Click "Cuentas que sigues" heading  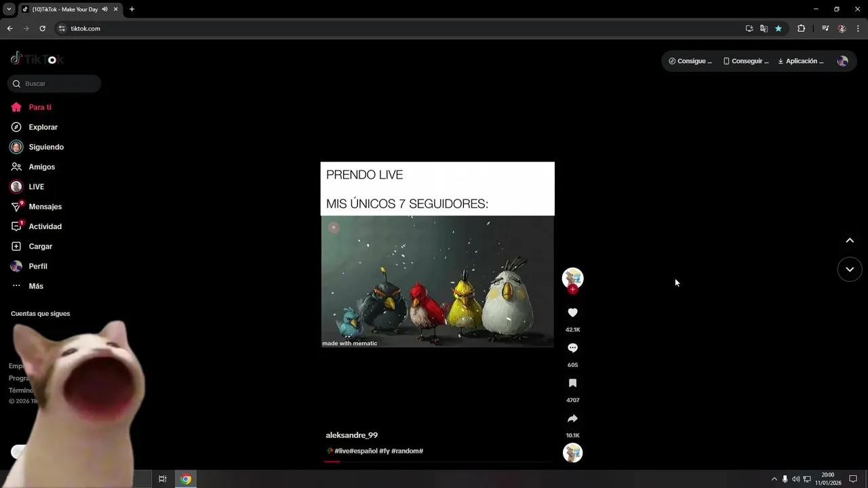click(40, 314)
